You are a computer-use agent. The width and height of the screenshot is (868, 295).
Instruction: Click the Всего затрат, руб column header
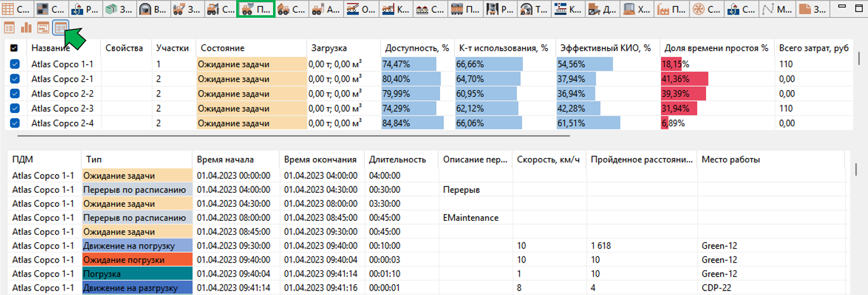815,48
